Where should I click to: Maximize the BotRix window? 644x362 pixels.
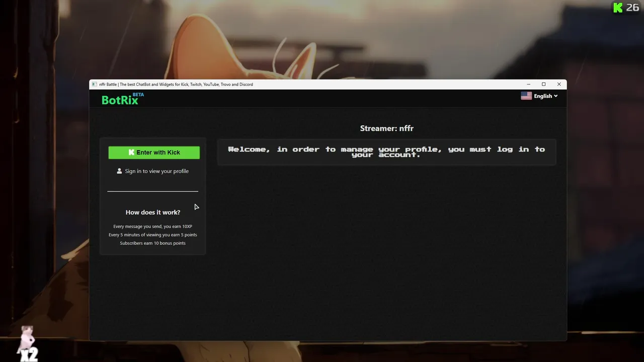coord(543,84)
